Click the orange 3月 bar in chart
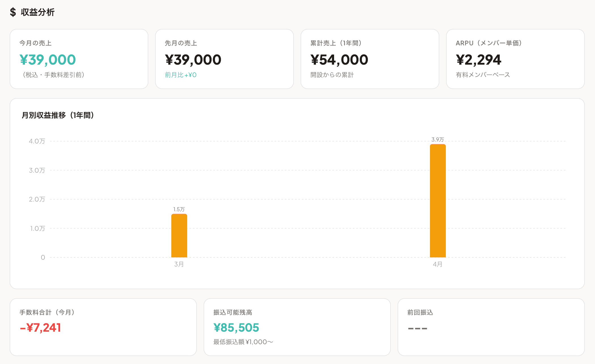Image resolution: width=595 pixels, height=364 pixels. click(x=179, y=236)
